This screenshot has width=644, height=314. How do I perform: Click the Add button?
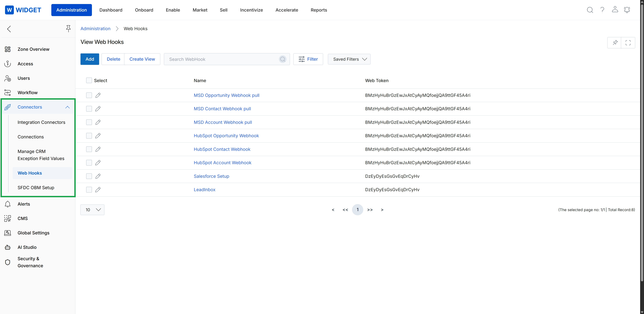pyautogui.click(x=90, y=59)
